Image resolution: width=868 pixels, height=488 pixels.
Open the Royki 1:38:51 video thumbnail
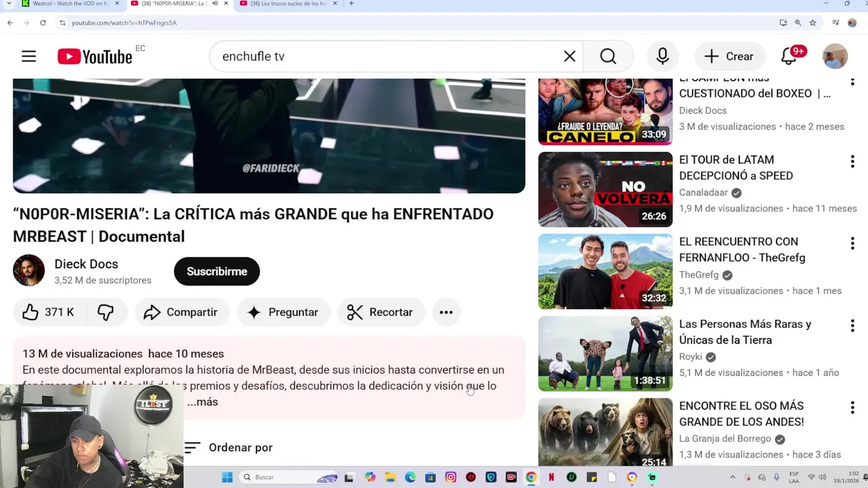point(606,354)
